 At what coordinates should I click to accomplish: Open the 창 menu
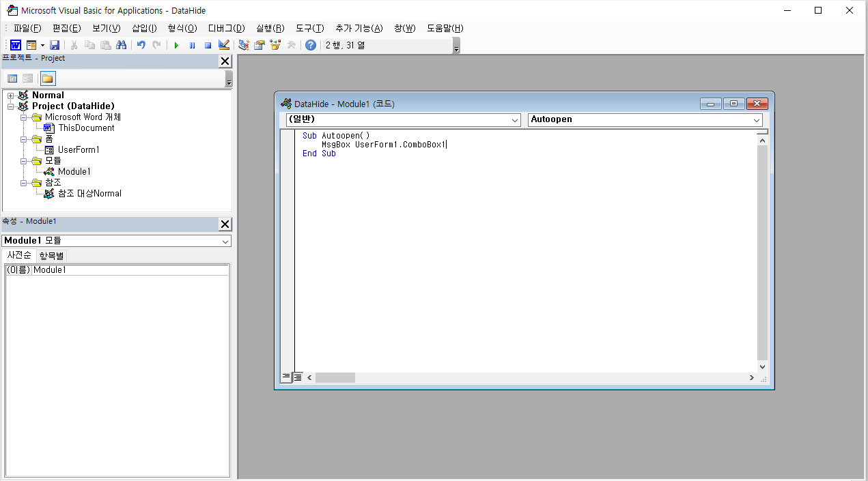tap(404, 28)
